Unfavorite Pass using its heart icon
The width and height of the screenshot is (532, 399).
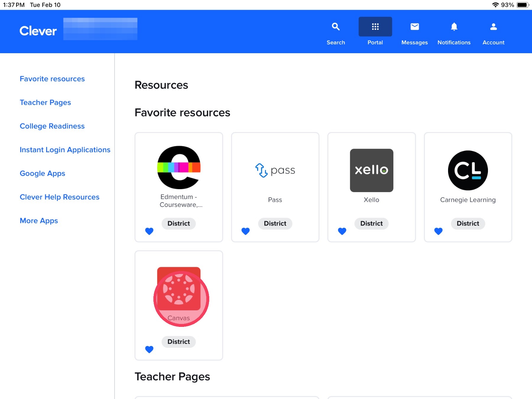[246, 231]
